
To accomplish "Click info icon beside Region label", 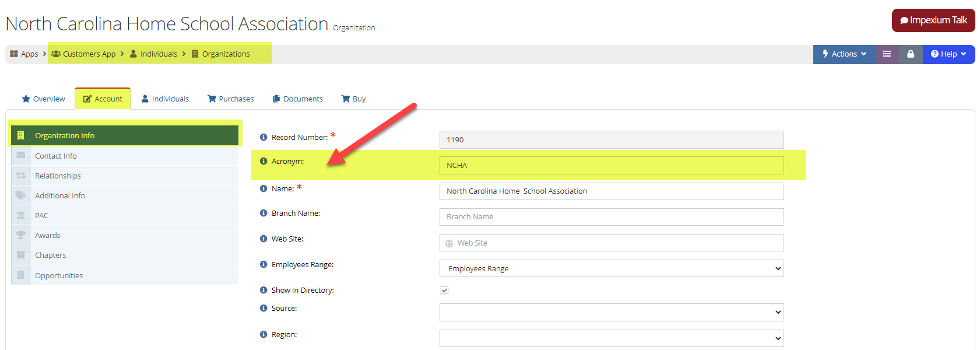I will click(x=264, y=334).
